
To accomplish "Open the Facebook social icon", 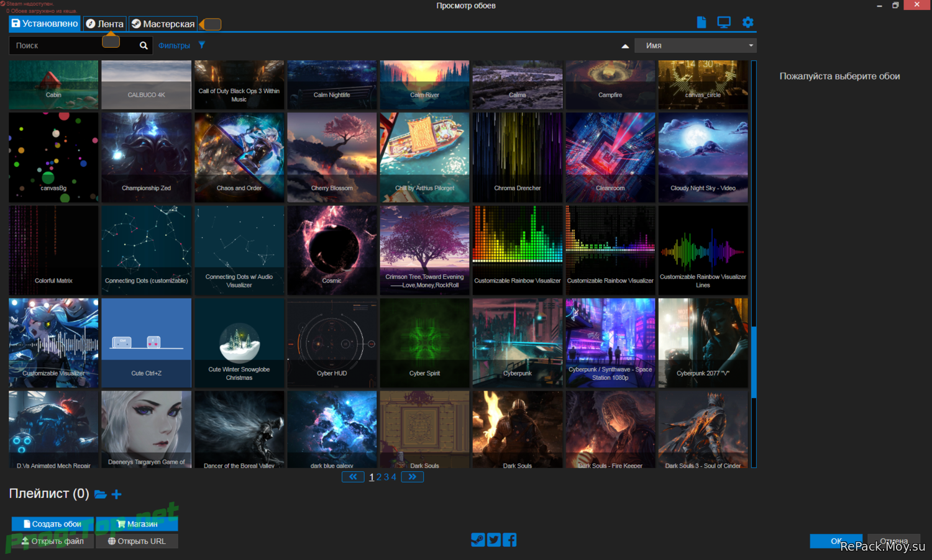I will click(510, 540).
